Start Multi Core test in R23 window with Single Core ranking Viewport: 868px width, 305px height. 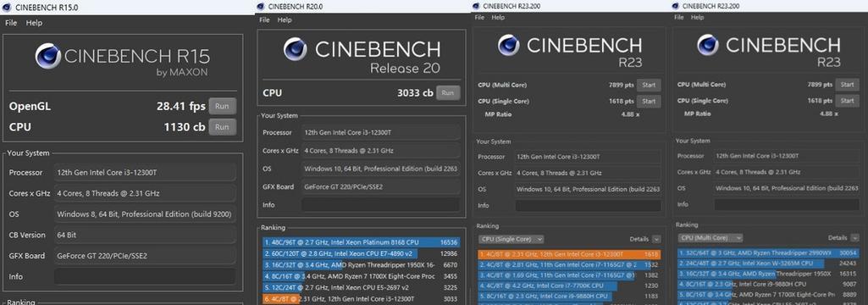point(649,86)
